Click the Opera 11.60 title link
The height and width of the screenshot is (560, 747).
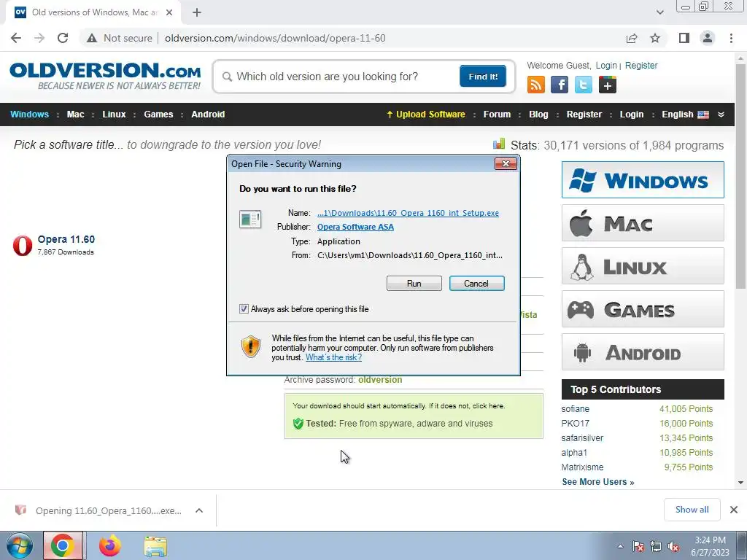(x=66, y=239)
